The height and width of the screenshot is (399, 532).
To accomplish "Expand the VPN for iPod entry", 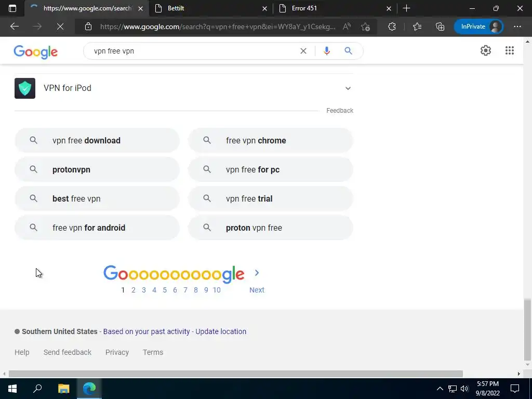I will [x=348, y=88].
